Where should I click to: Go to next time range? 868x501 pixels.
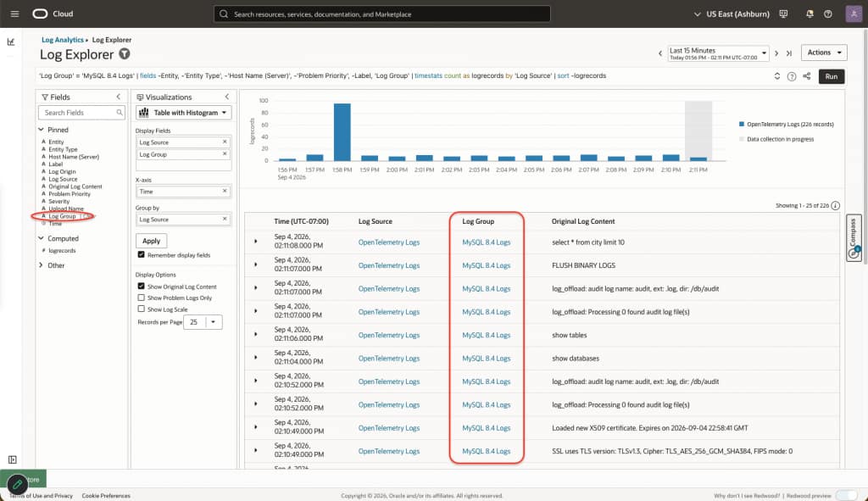(x=776, y=53)
